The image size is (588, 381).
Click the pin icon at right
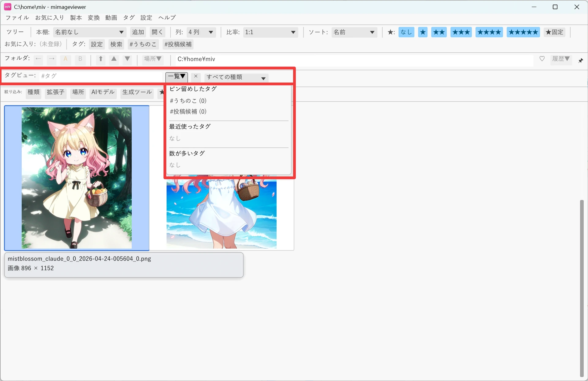point(581,60)
